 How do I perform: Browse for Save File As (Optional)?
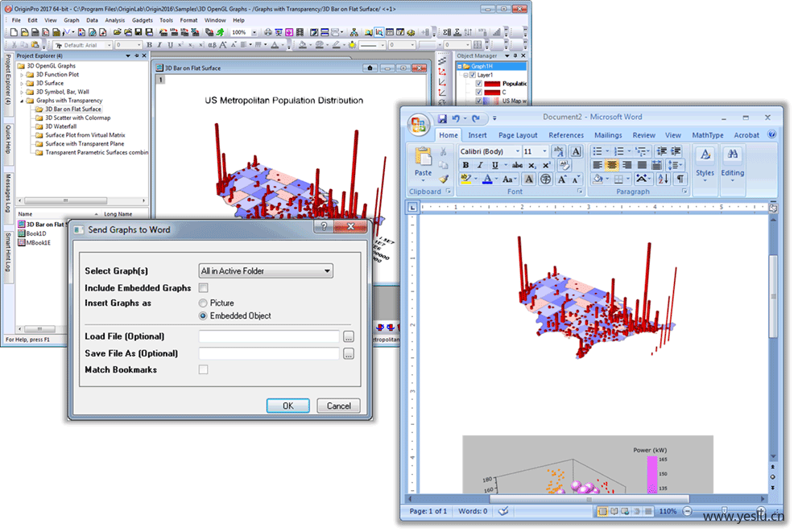349,354
